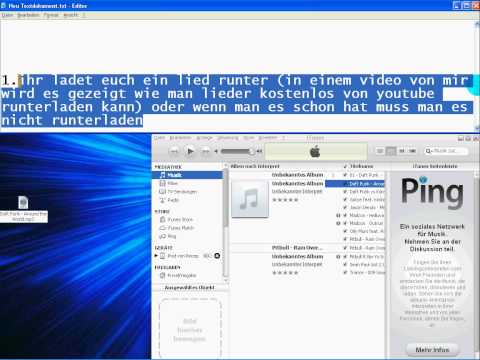480x360 pixels.
Task: Click the iTunes Seitenleiste header
Action: pos(435,166)
